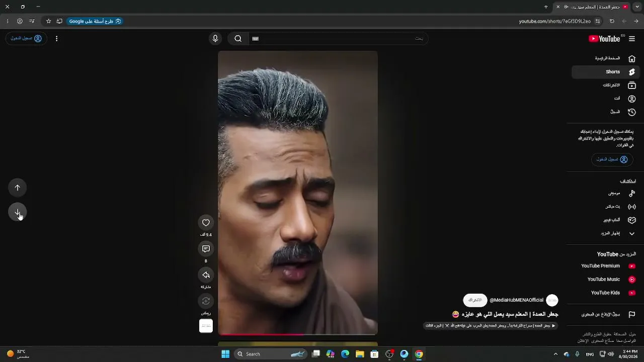Open YouTube Kids link

click(606, 293)
